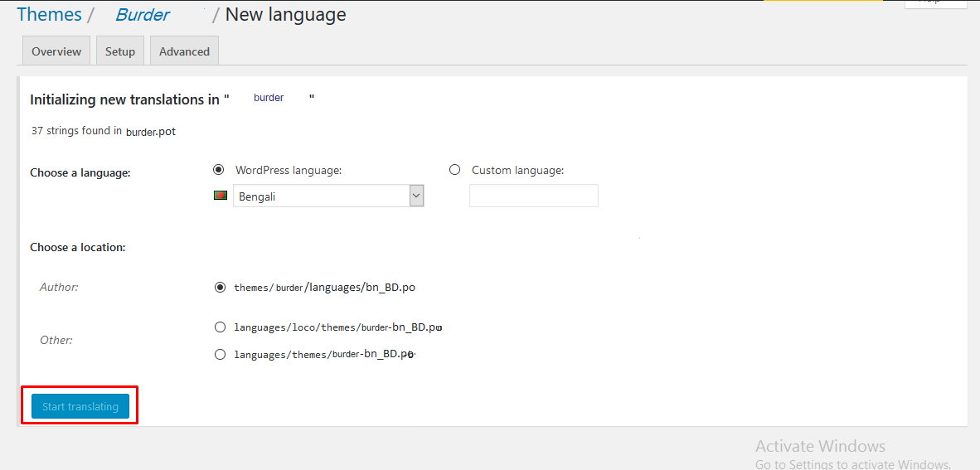Focus the Custom language text field
Screen dimensions: 980x470
coord(533,196)
